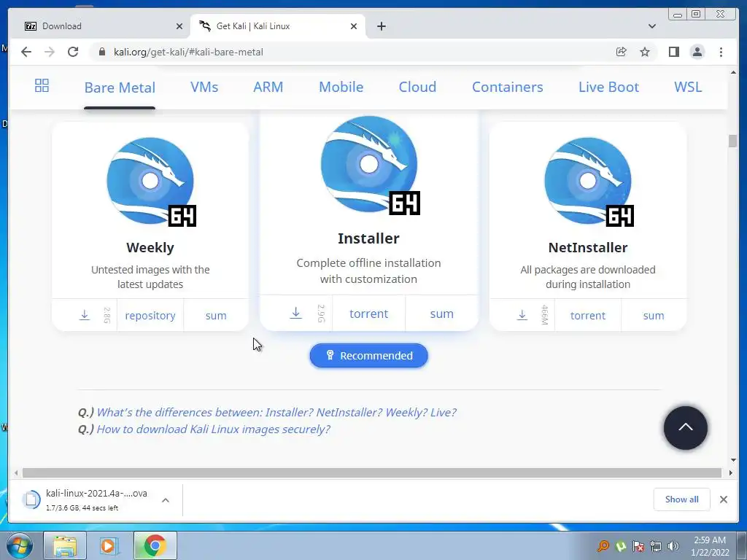747x560 pixels.
Task: Select the Bare Metal section
Action: tap(120, 87)
